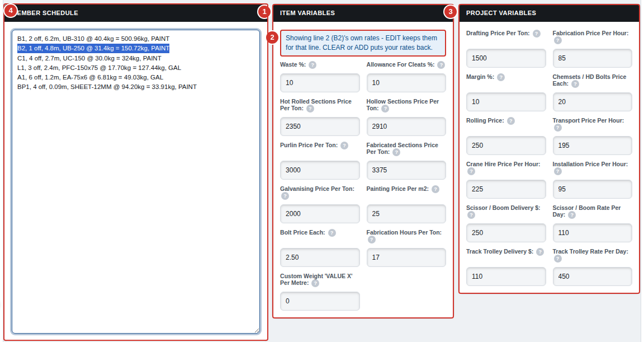The image size is (644, 342).
Task: Open help icon for Allowance For Cleats %
Action: [441, 65]
